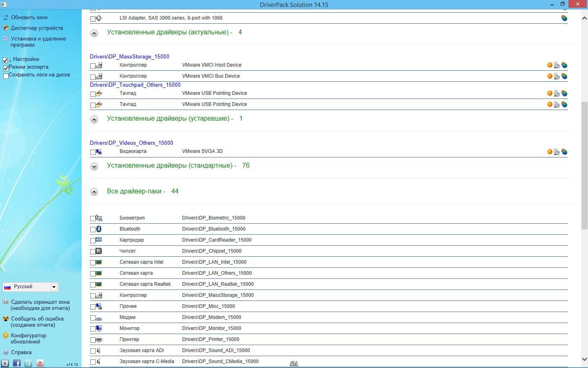Open Диспетчер устройств from sidebar
588x368 pixels.
point(37,28)
